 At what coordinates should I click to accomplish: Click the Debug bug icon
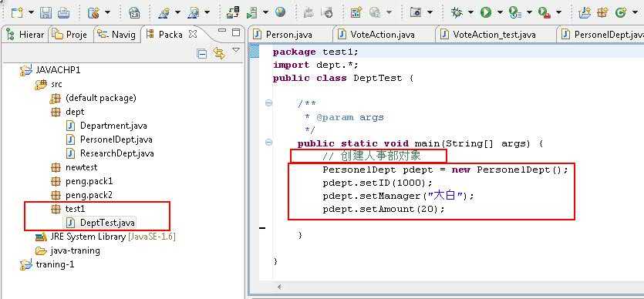point(457,12)
